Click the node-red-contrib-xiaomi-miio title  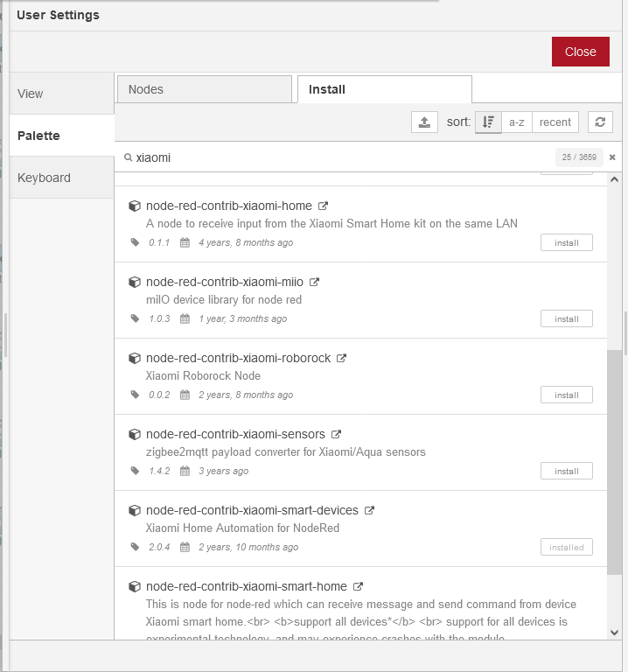225,282
